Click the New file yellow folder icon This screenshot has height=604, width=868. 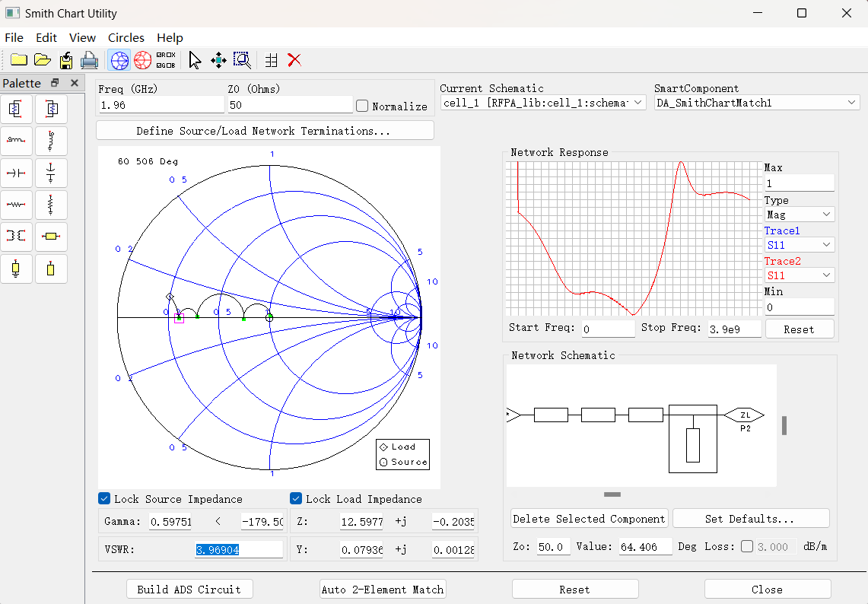point(19,60)
